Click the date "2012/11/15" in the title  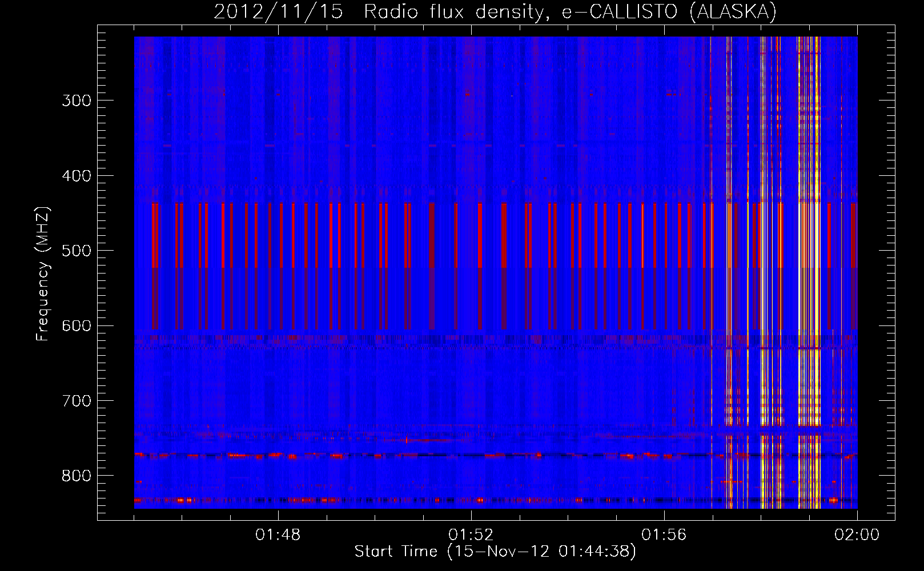pyautogui.click(x=278, y=11)
